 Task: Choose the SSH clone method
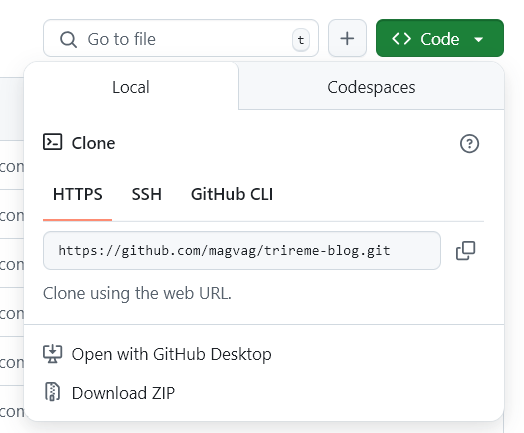(x=146, y=194)
